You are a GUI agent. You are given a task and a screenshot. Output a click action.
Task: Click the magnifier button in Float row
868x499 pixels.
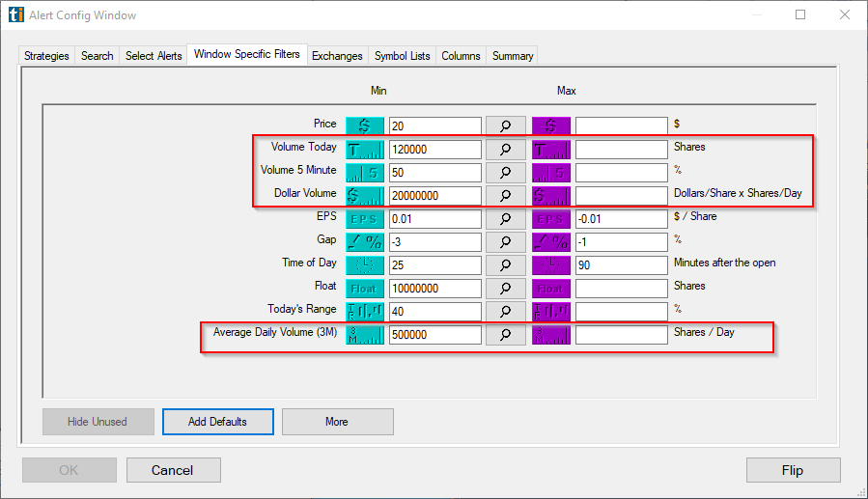click(x=505, y=289)
